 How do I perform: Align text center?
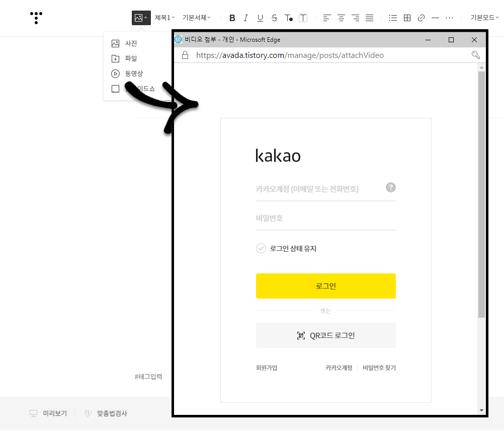[x=341, y=18]
